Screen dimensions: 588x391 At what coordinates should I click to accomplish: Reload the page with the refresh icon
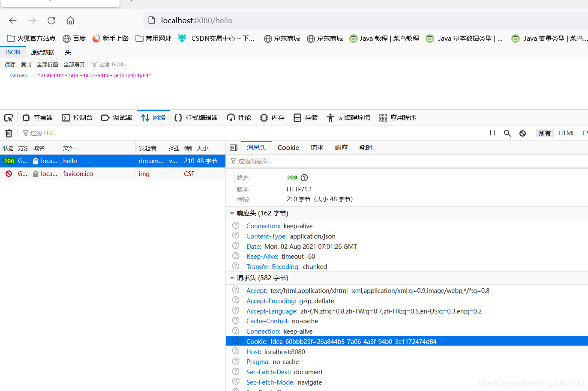(51, 21)
